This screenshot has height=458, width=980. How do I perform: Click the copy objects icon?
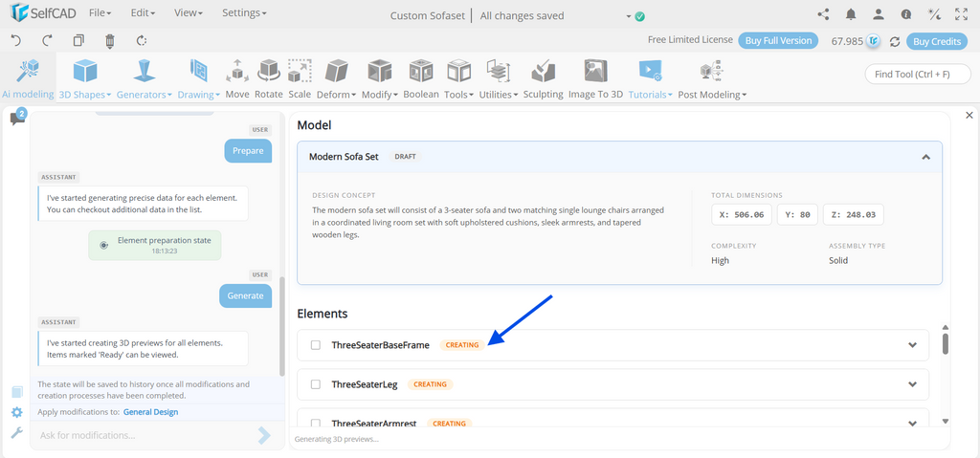click(x=78, y=40)
